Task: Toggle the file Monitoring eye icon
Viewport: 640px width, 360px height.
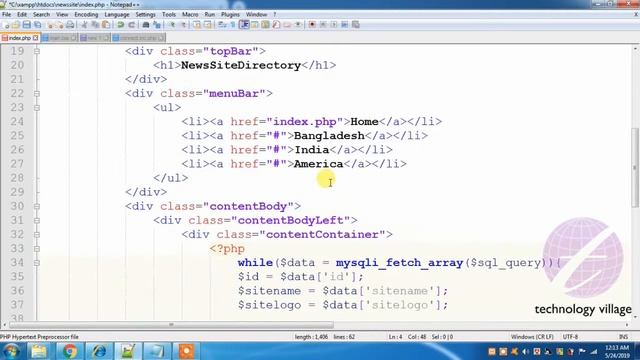Action: tap(298, 25)
